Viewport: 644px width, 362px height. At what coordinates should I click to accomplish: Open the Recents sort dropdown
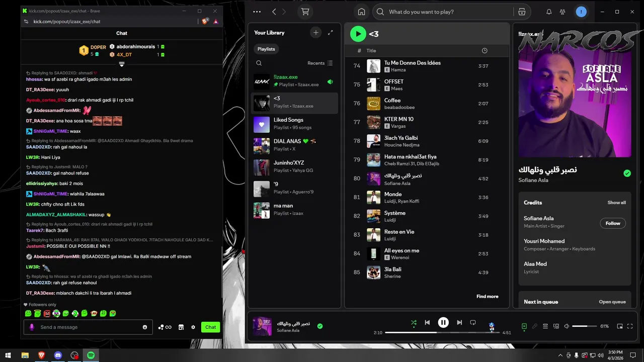[320, 63]
